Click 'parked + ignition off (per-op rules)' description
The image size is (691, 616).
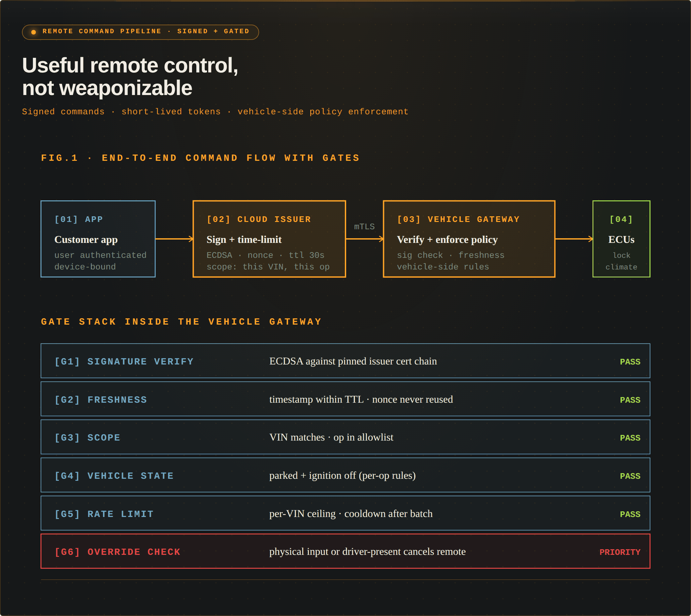343,476
